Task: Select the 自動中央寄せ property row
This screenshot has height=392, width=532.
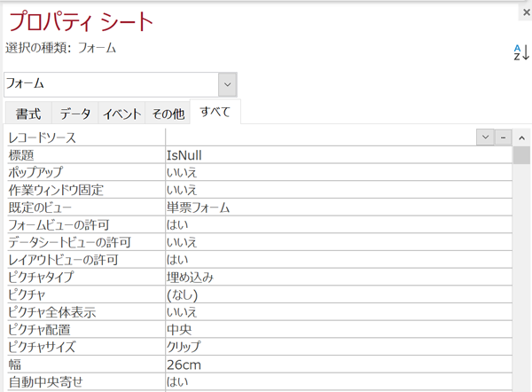Action: (84, 382)
